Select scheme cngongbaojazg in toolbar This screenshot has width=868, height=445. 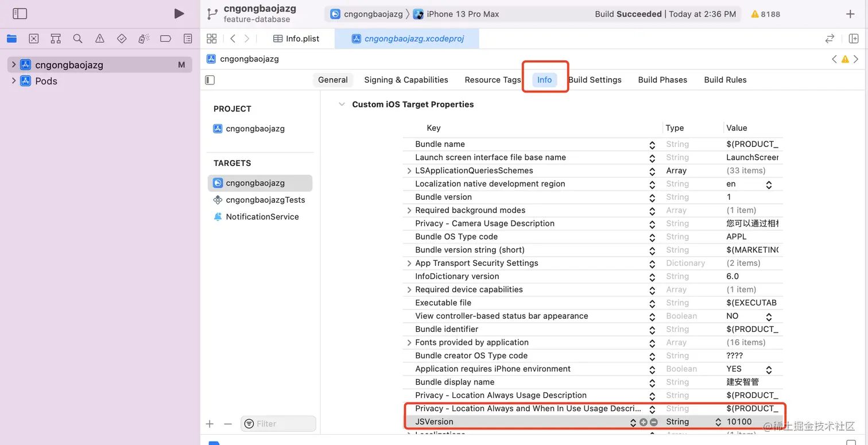click(366, 14)
